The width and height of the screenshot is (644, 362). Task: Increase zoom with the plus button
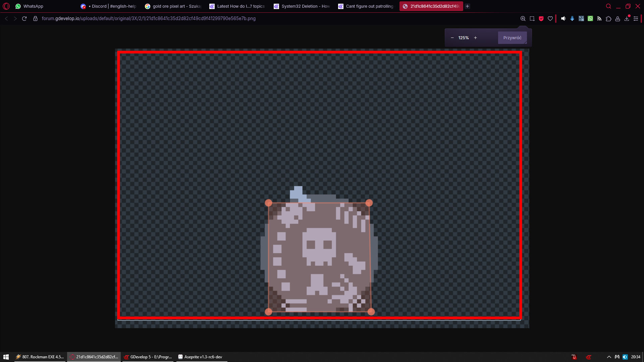pyautogui.click(x=475, y=38)
